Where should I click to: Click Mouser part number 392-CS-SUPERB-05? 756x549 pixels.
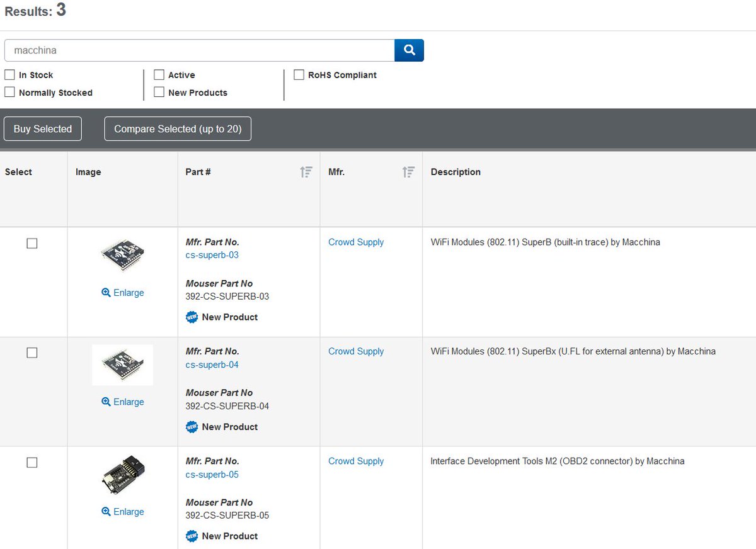pos(227,516)
